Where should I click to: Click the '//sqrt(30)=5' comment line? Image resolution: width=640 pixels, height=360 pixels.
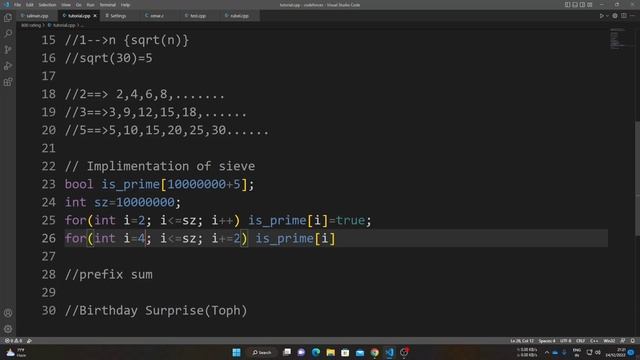pos(109,58)
